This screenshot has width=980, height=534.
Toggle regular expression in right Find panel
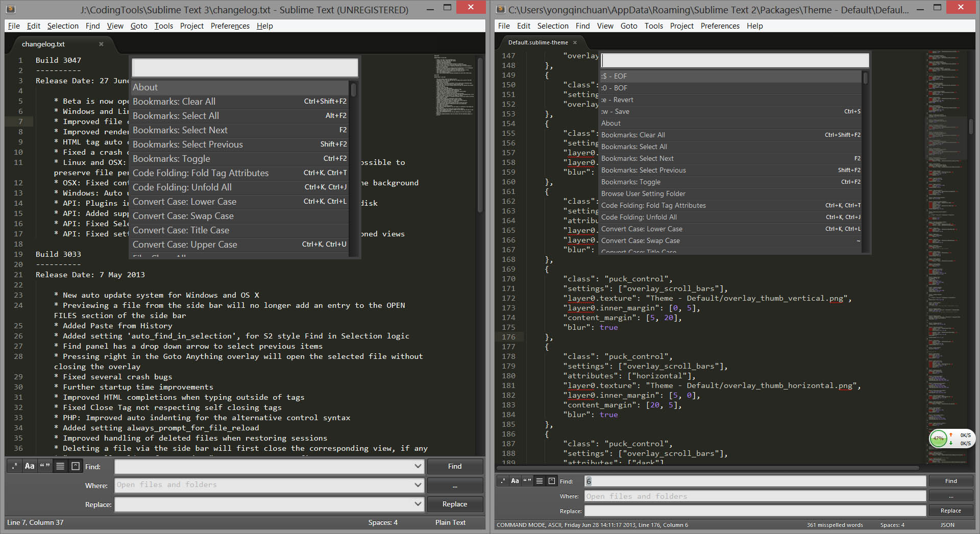503,481
